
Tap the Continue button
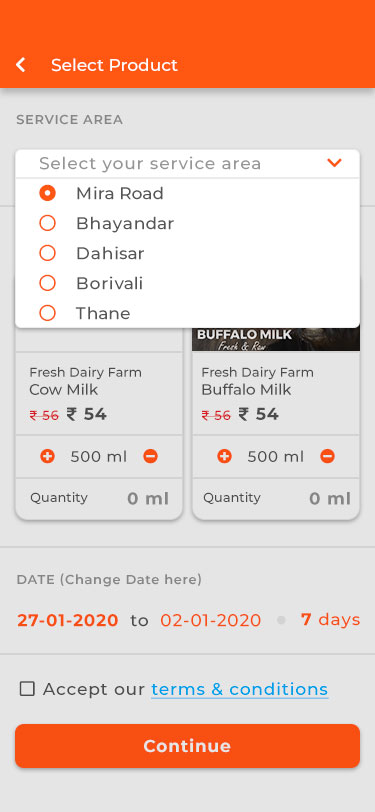(188, 746)
